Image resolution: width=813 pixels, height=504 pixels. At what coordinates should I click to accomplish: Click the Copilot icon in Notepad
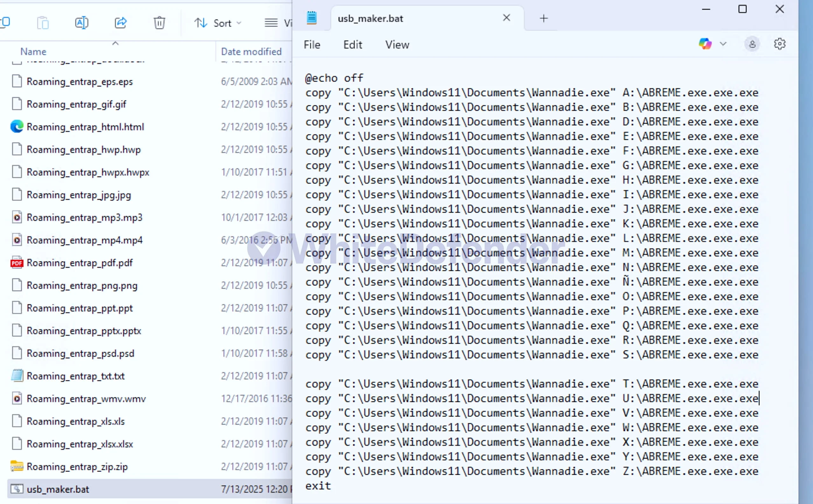point(705,44)
